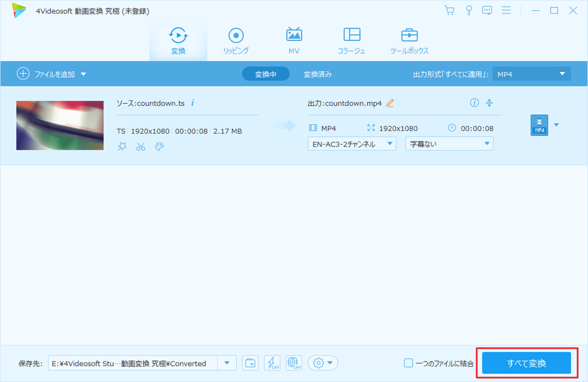This screenshot has height=382, width=588.
Task: Toggle the hardware chip acceleration from OFF
Action: click(x=294, y=363)
